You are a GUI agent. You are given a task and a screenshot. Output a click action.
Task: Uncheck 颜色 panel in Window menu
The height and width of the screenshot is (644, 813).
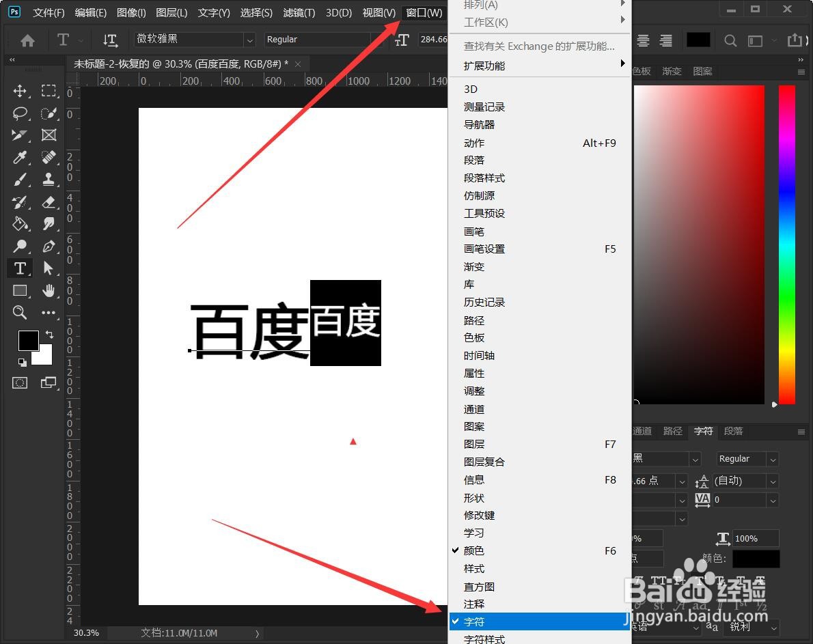(x=540, y=550)
